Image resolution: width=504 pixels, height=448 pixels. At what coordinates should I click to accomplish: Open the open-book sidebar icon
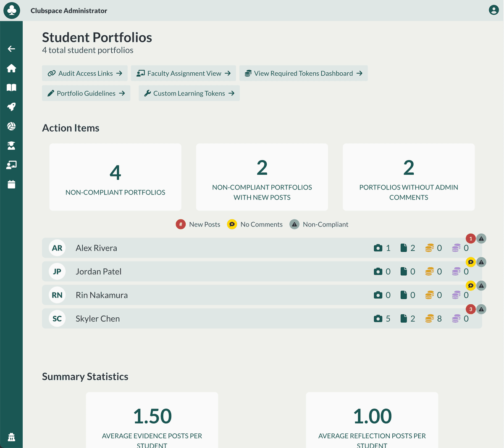pos(11,87)
